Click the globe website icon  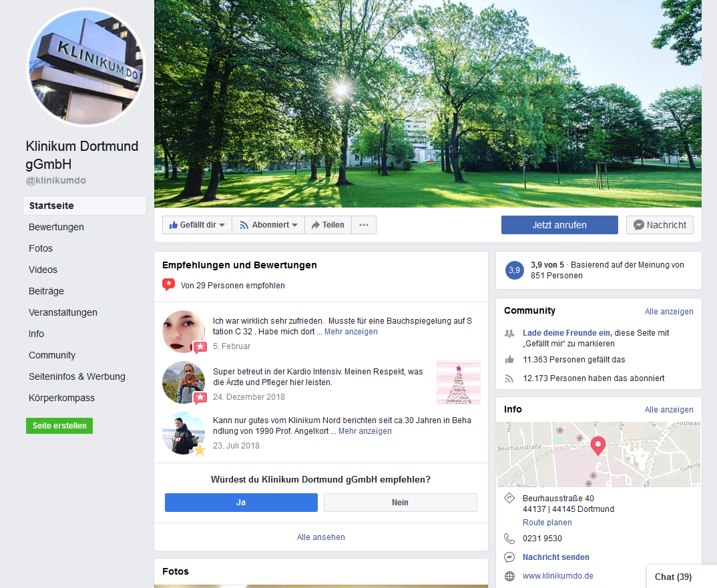[509, 576]
